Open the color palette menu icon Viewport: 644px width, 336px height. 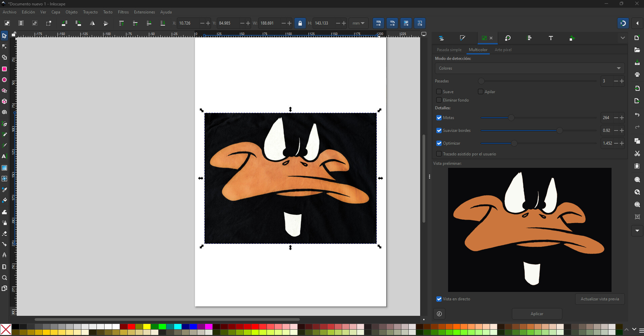point(641,330)
